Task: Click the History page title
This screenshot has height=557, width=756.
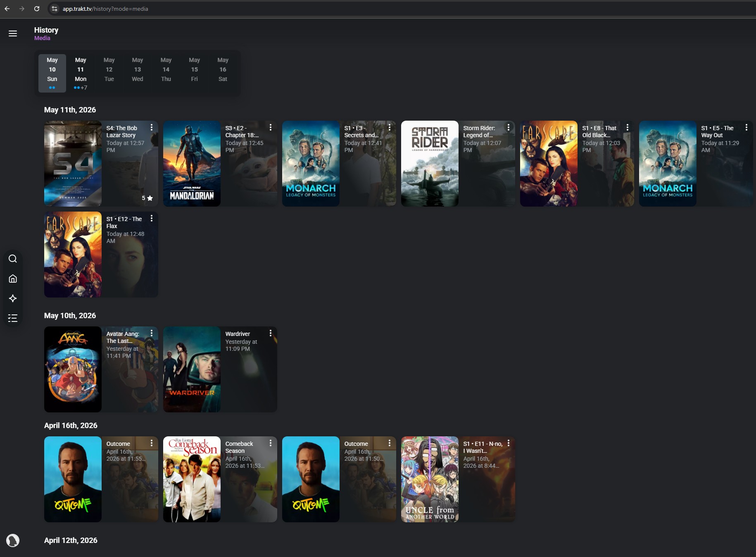Action: point(46,30)
